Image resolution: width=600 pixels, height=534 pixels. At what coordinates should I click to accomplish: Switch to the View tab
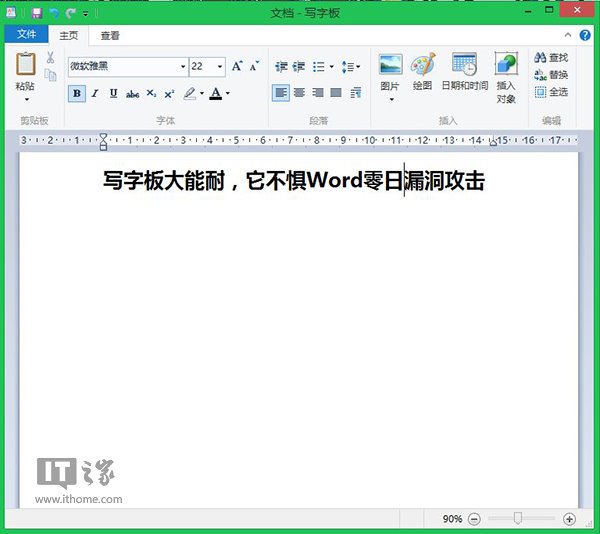[x=110, y=36]
